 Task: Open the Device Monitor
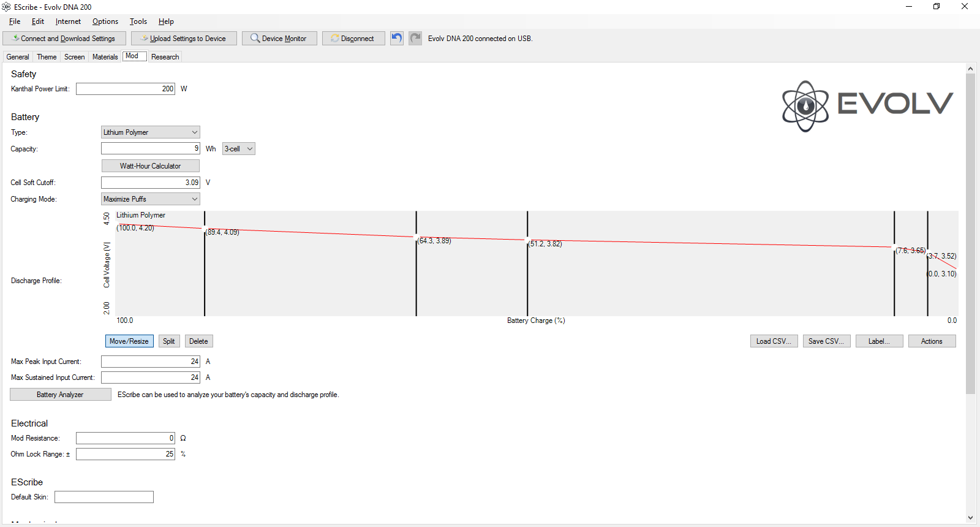279,39
